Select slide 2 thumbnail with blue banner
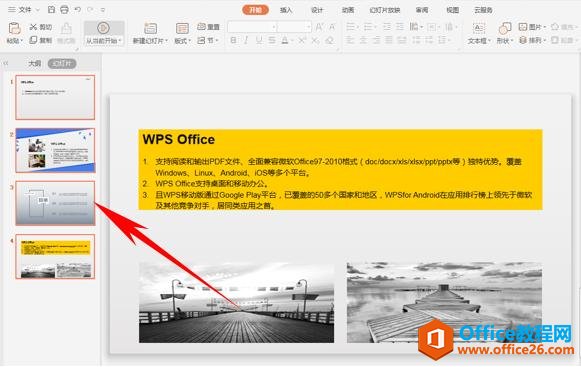 tap(55, 150)
